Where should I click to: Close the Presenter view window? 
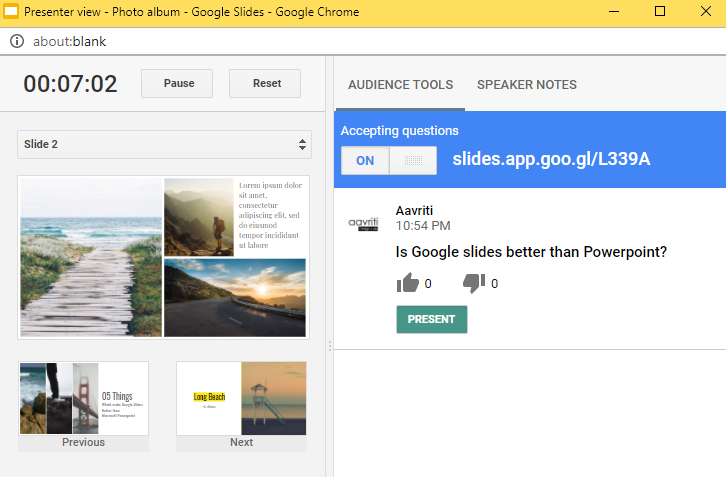pyautogui.click(x=704, y=12)
